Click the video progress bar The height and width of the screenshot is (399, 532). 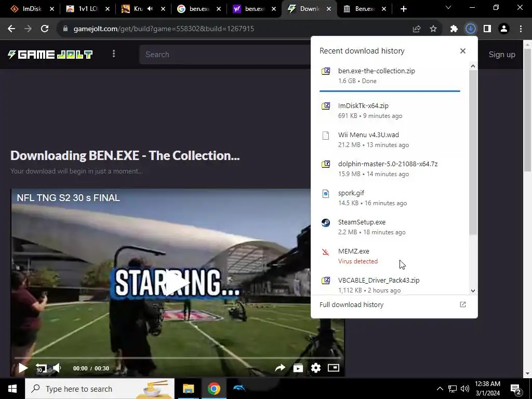tap(178, 357)
